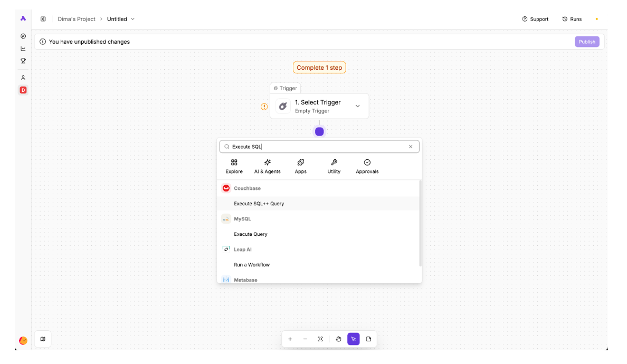Zoom in using the plus icon
This screenshot has width=627, height=364.
point(290,339)
